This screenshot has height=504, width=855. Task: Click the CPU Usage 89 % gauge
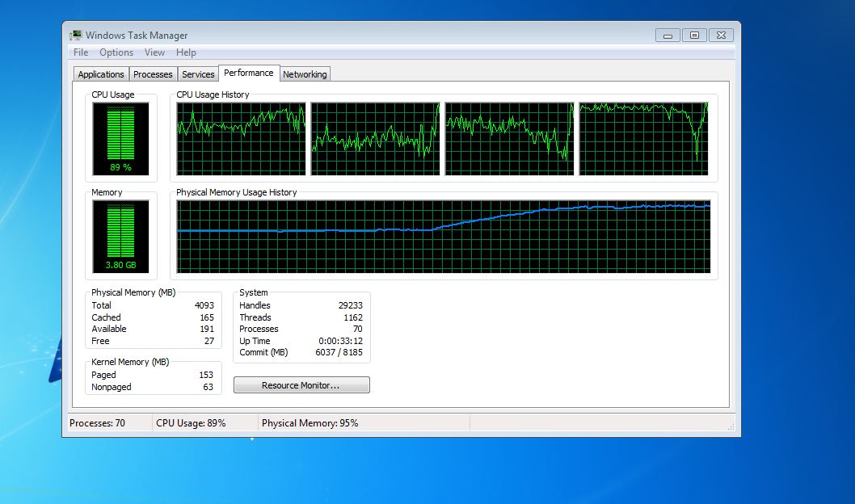click(120, 139)
